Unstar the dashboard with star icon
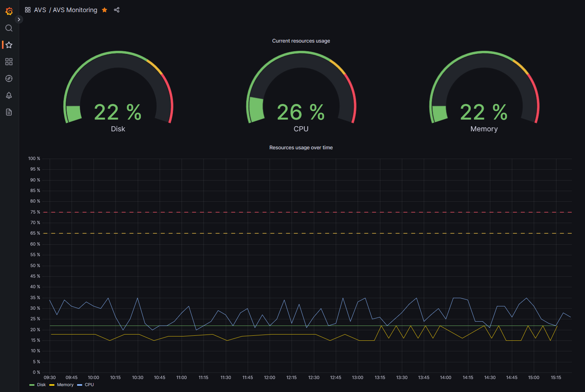Image resolution: width=585 pixels, height=392 pixels. pyautogui.click(x=104, y=10)
